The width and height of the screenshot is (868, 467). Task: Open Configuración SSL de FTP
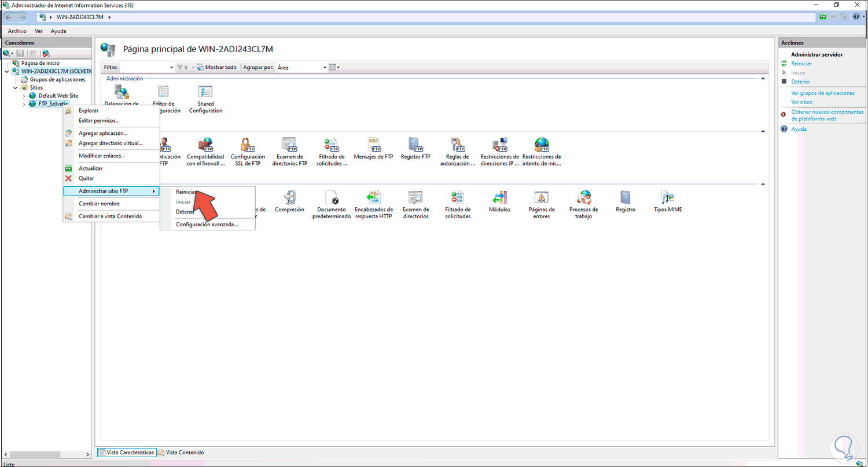point(248,152)
